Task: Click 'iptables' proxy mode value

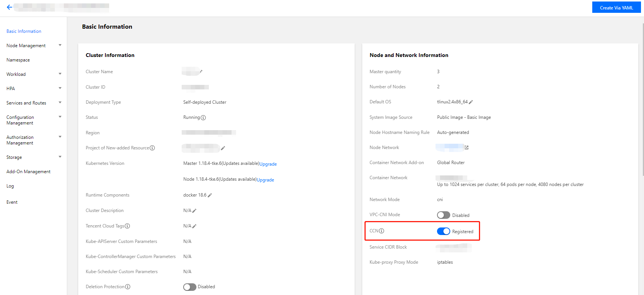Action: [445, 262]
